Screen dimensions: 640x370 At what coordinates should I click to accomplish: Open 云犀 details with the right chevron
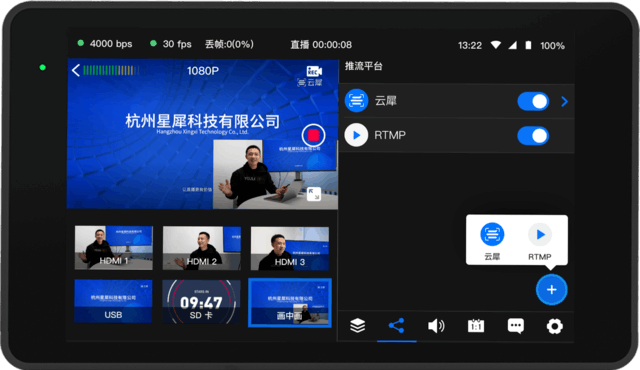564,101
